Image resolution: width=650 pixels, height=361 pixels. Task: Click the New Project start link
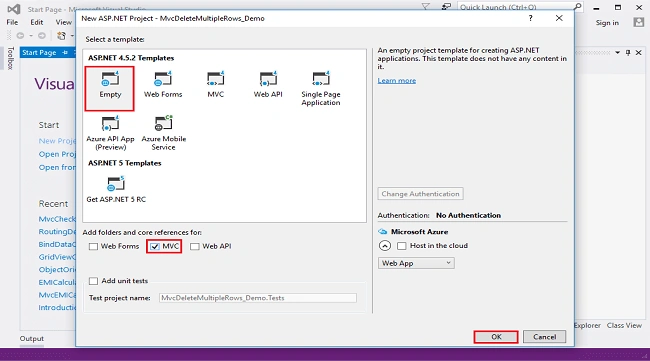point(57,141)
